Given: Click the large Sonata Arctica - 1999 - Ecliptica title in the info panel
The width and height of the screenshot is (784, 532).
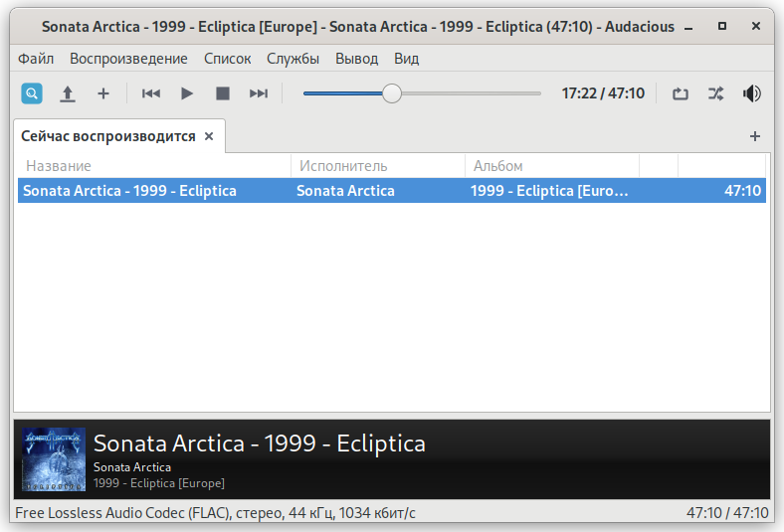Looking at the screenshot, I should click(260, 443).
